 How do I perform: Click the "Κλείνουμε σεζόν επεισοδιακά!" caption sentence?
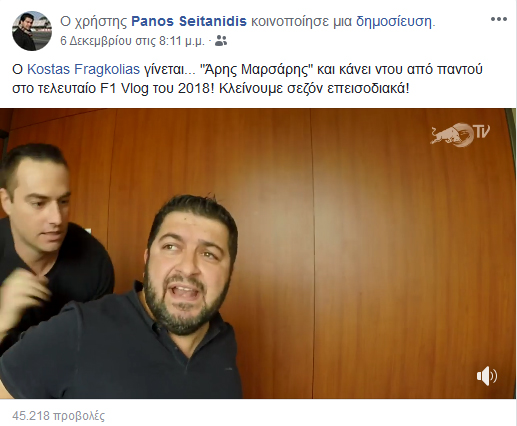click(x=314, y=89)
